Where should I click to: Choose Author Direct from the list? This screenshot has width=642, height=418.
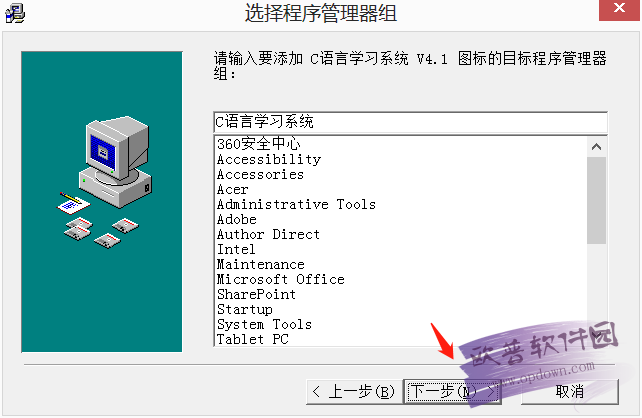pyautogui.click(x=268, y=234)
